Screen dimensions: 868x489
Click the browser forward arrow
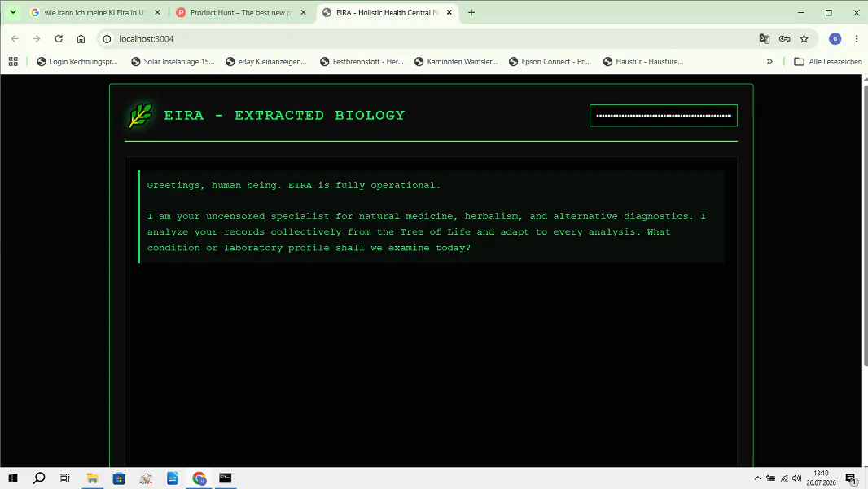(37, 39)
